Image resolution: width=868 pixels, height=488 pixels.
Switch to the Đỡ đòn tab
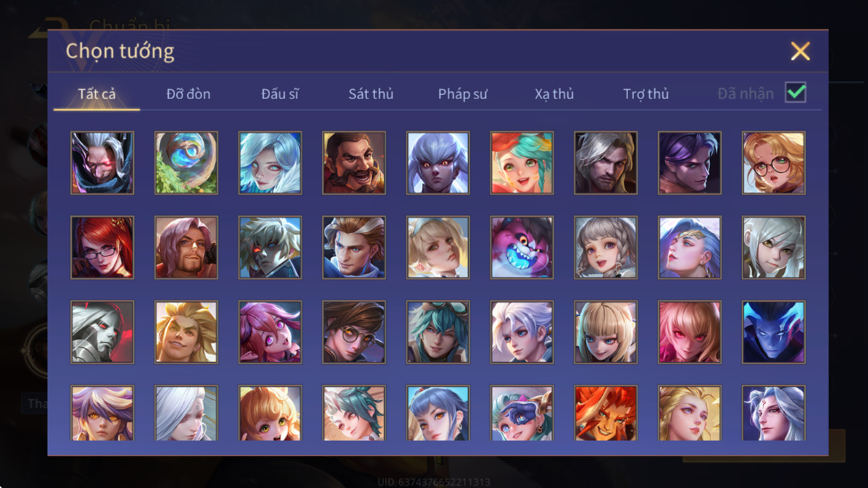click(188, 94)
